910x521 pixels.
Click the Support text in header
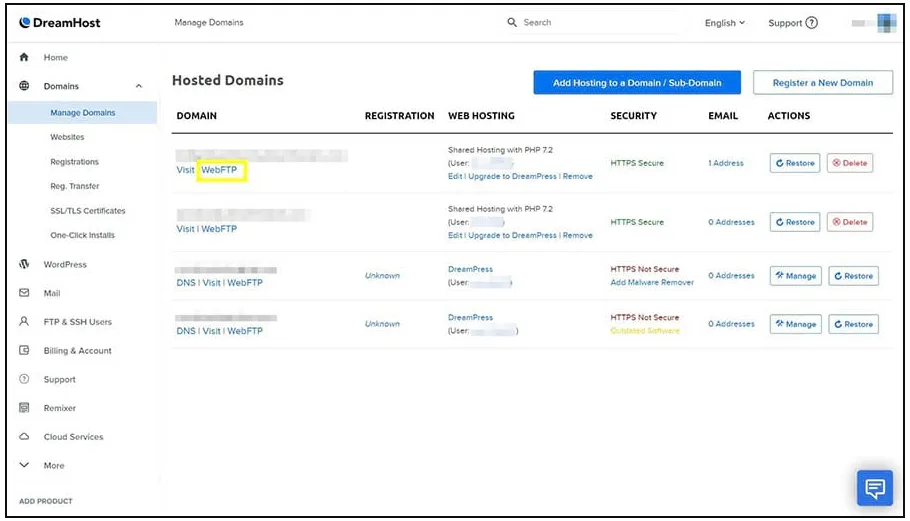785,23
